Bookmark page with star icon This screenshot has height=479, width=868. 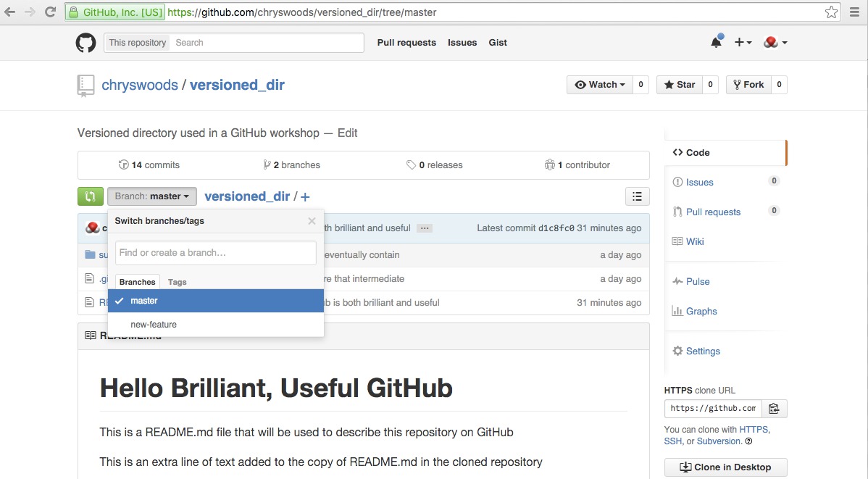tap(831, 12)
